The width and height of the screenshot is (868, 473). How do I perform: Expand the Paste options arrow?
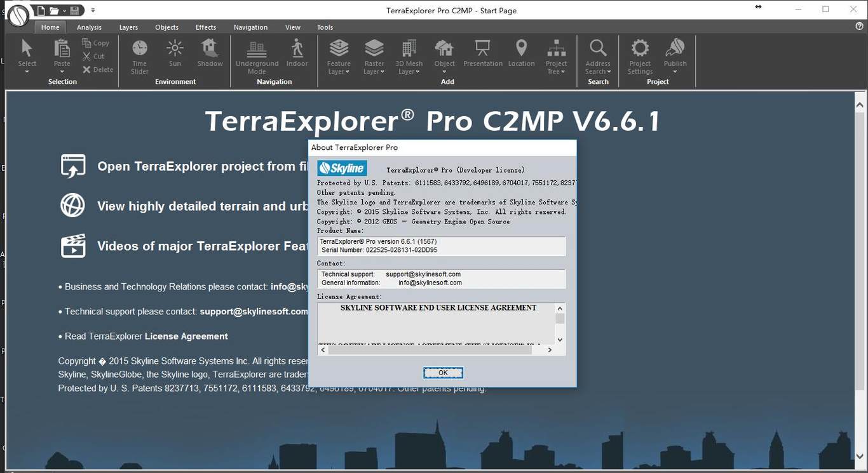point(62,72)
